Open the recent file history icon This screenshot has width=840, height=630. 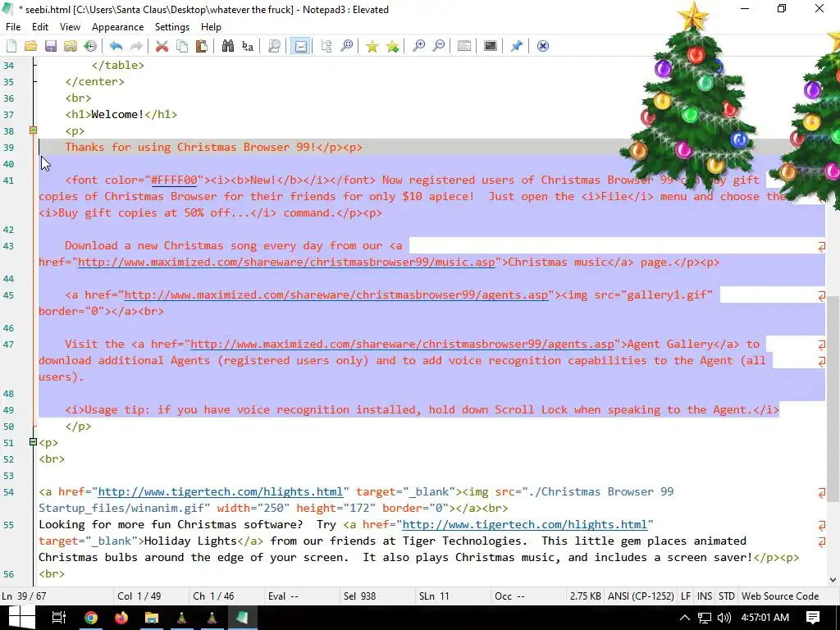90,46
